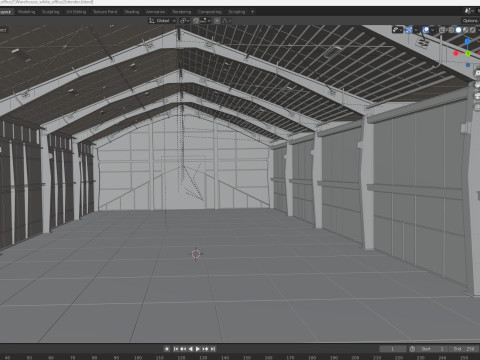
Task: Click the red X axis gizmo handle
Action: click(456, 53)
